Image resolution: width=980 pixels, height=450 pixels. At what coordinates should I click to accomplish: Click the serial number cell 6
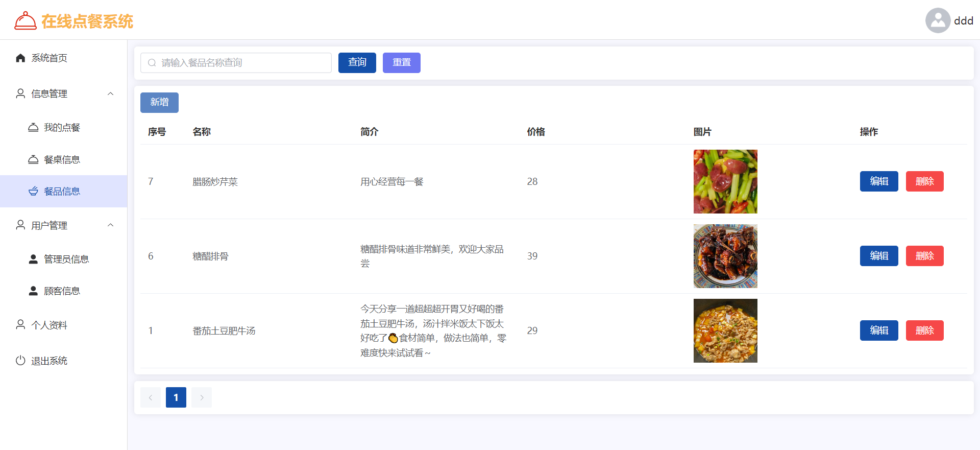coord(151,256)
